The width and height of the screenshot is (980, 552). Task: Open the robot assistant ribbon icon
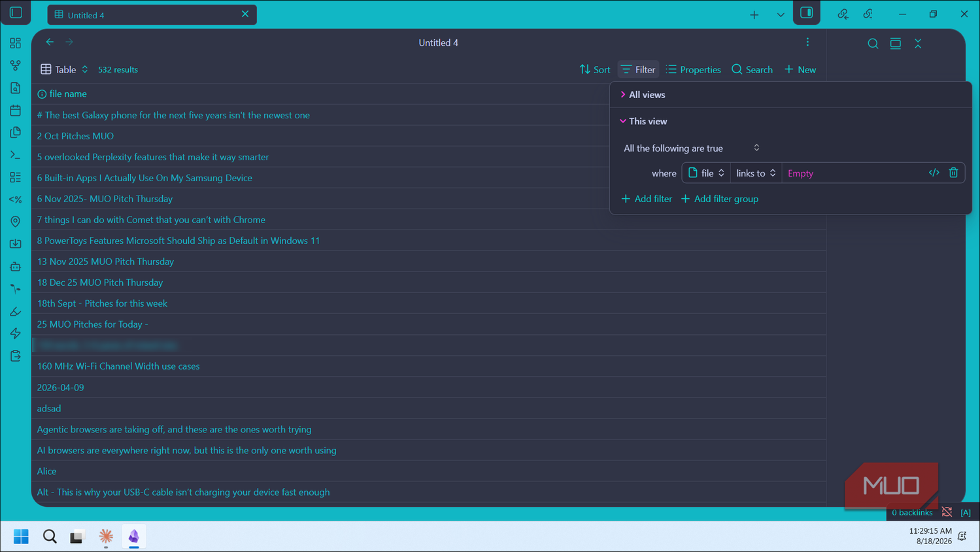16,266
